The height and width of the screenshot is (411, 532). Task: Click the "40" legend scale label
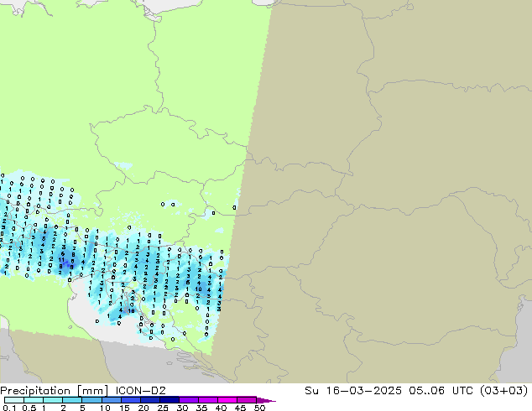(x=221, y=408)
